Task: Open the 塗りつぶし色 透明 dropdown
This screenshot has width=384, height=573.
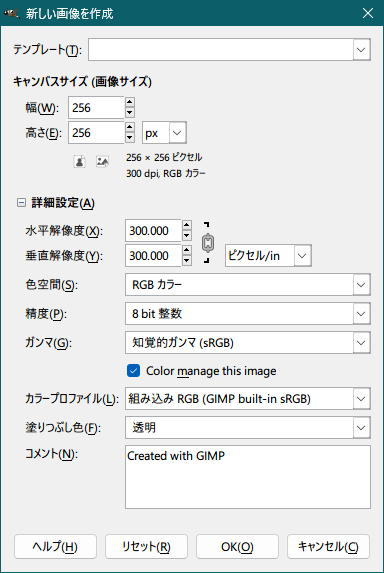Action: point(248,428)
